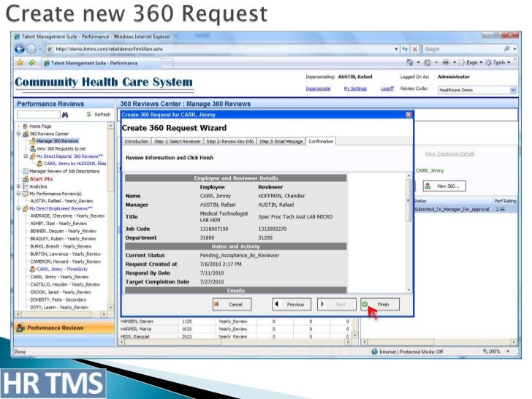The image size is (532, 399).
Task: Collapse My Direct Employees' Reviews node
Action: click(19, 209)
